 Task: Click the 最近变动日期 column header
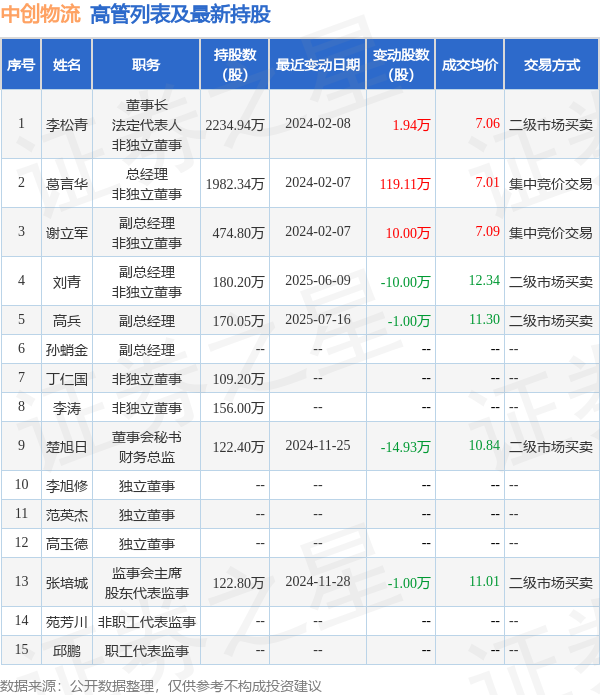click(x=318, y=65)
